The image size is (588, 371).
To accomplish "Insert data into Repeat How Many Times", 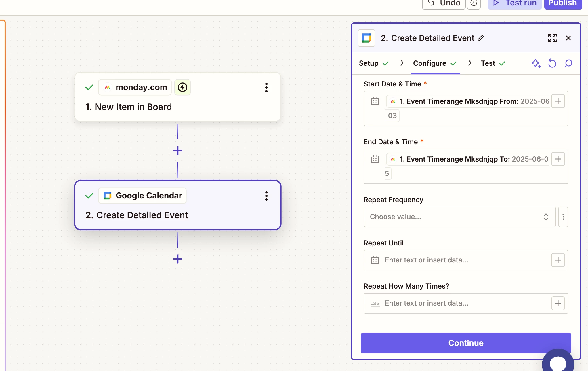I will coord(558,303).
